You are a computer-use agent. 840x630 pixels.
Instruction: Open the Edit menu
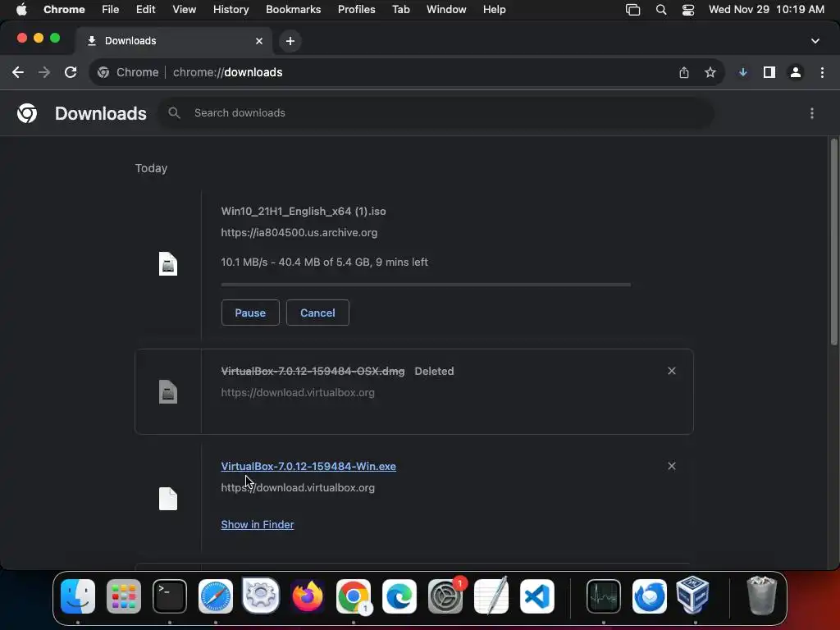pos(145,10)
